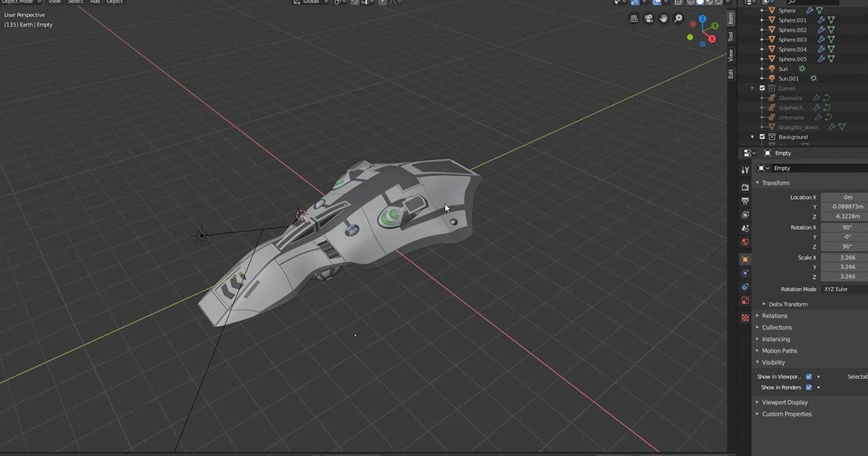Click the Location Z value field
This screenshot has height=456, width=868.
coord(848,216)
